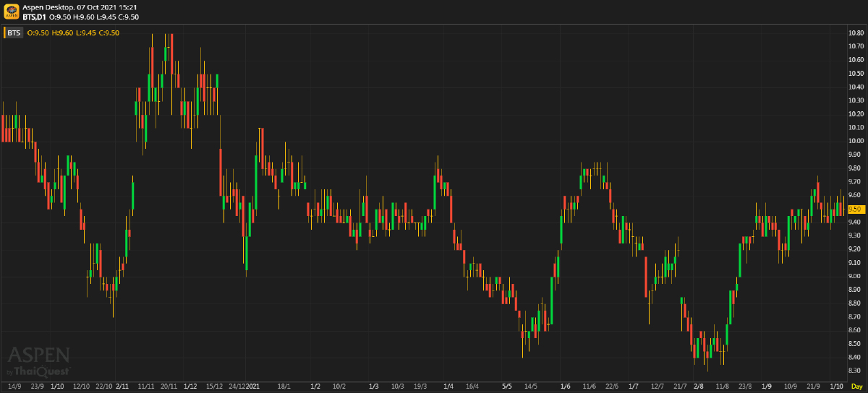The image size is (868, 393).
Task: Click the 8.50 price axis label
Action: (x=856, y=344)
